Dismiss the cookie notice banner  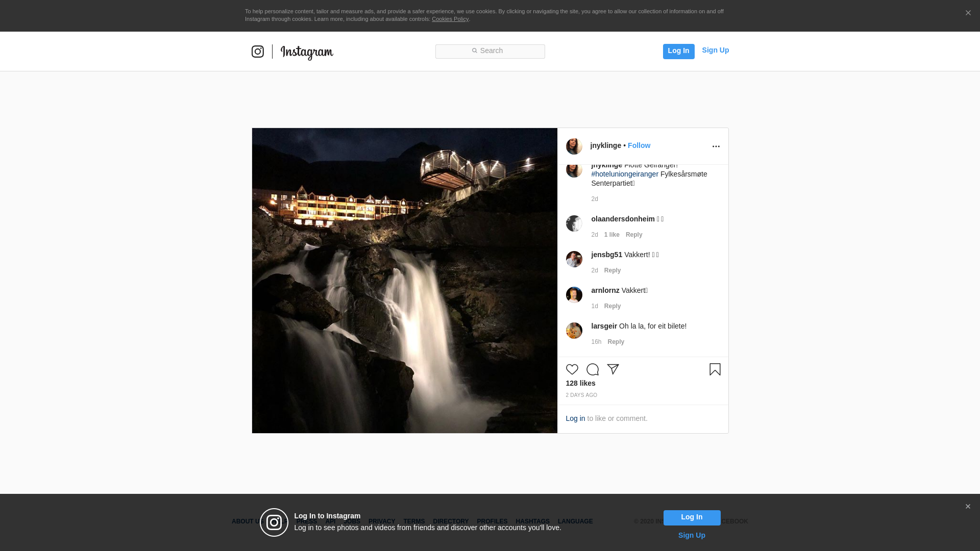pyautogui.click(x=968, y=13)
